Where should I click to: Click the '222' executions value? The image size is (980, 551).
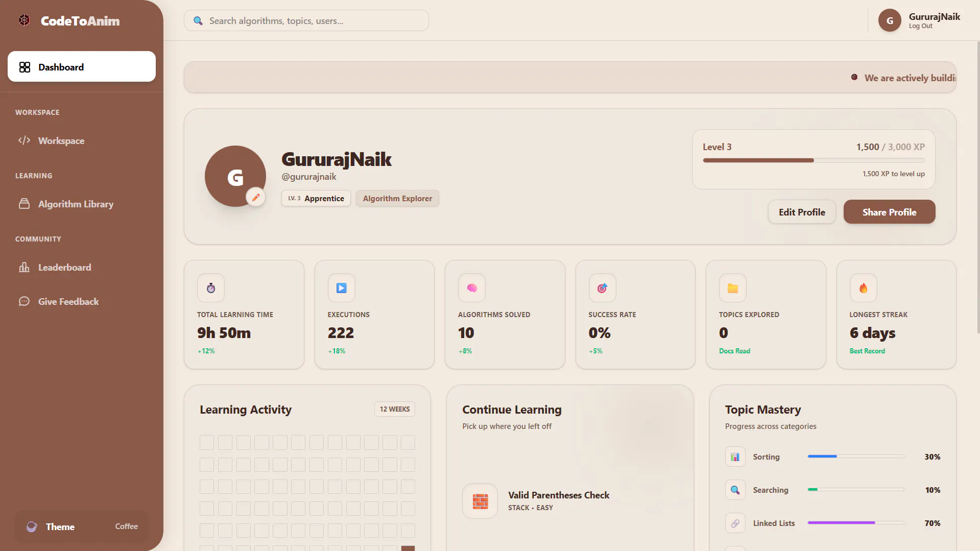point(341,333)
